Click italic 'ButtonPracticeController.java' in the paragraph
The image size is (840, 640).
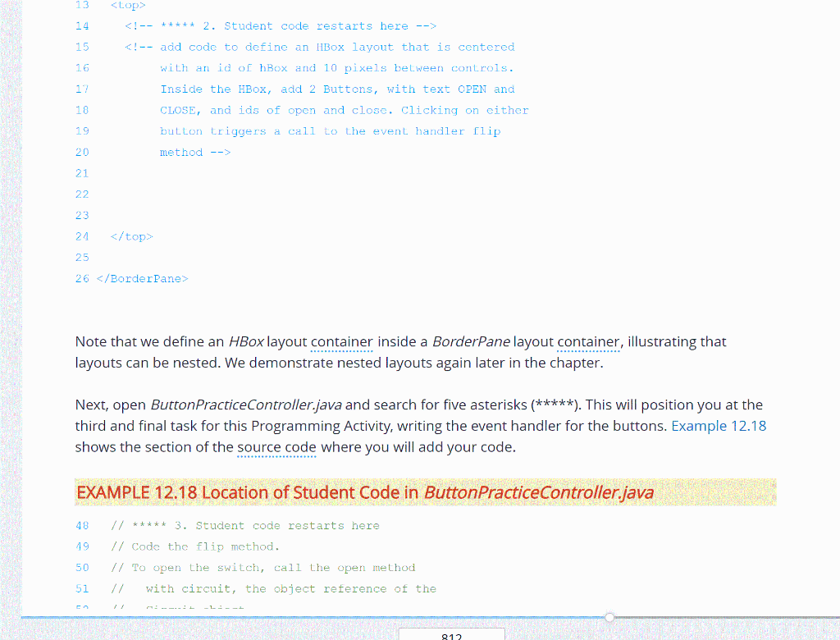point(246,405)
